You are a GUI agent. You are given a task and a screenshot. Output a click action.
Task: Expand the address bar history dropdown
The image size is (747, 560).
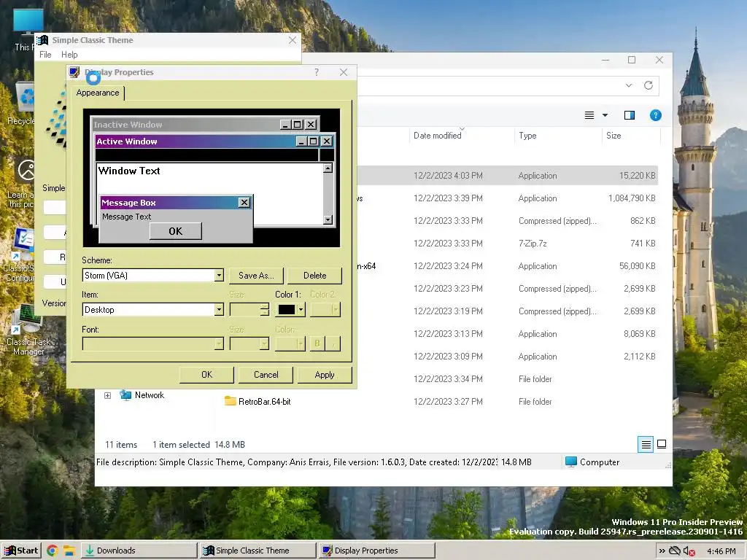tap(629, 85)
